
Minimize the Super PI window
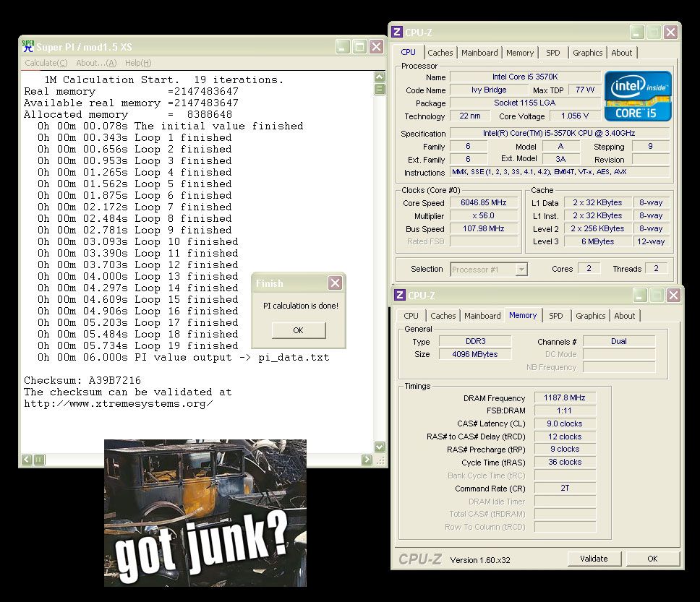click(343, 46)
